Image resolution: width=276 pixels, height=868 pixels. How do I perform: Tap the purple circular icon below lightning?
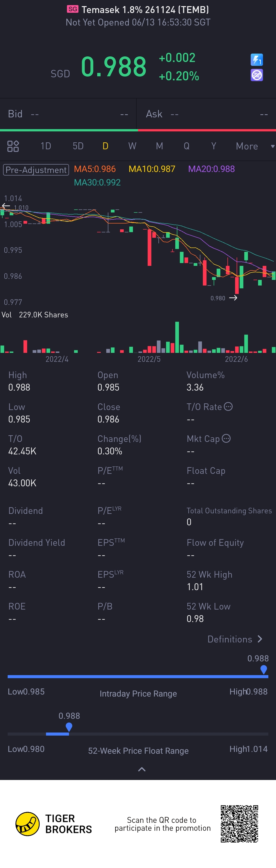tap(257, 75)
